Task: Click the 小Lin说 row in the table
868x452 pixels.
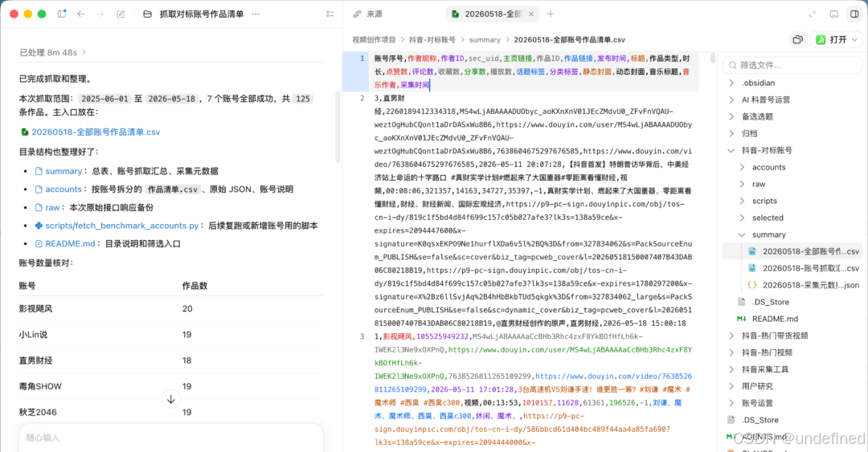Action: point(171,335)
